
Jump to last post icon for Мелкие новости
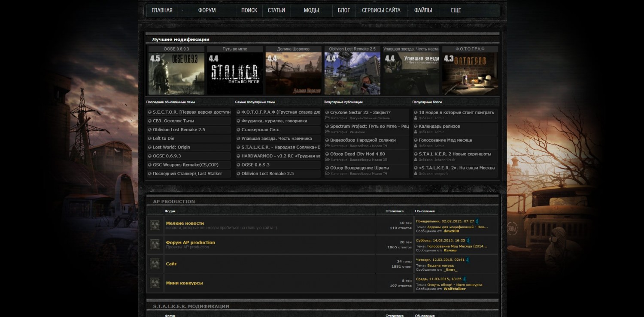point(477,221)
